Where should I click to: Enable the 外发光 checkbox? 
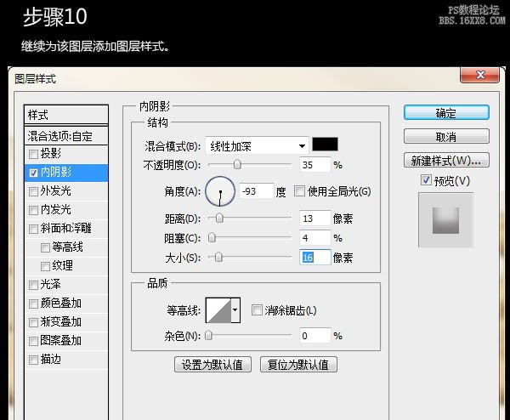33,191
